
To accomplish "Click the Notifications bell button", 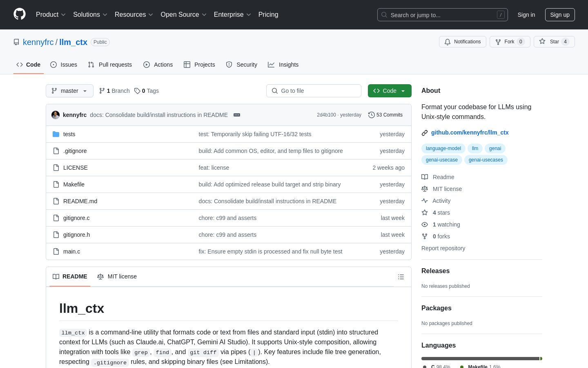I will pos(463,42).
